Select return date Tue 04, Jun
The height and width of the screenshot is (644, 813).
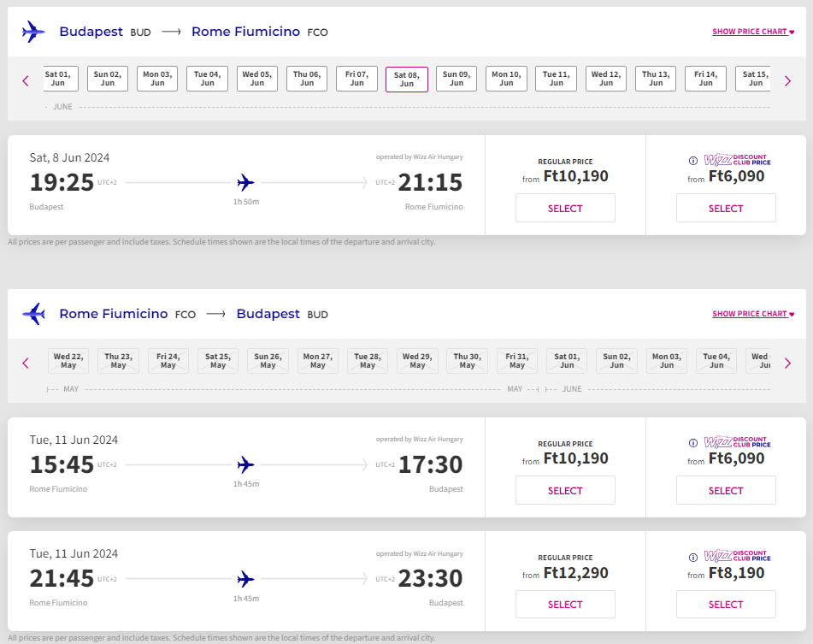716,361
